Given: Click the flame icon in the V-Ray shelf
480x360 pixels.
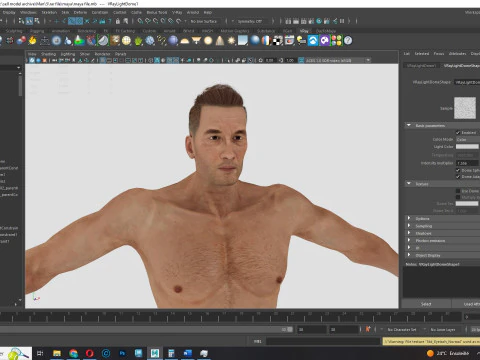Looking at the screenshot, I should pyautogui.click(x=32, y=41).
